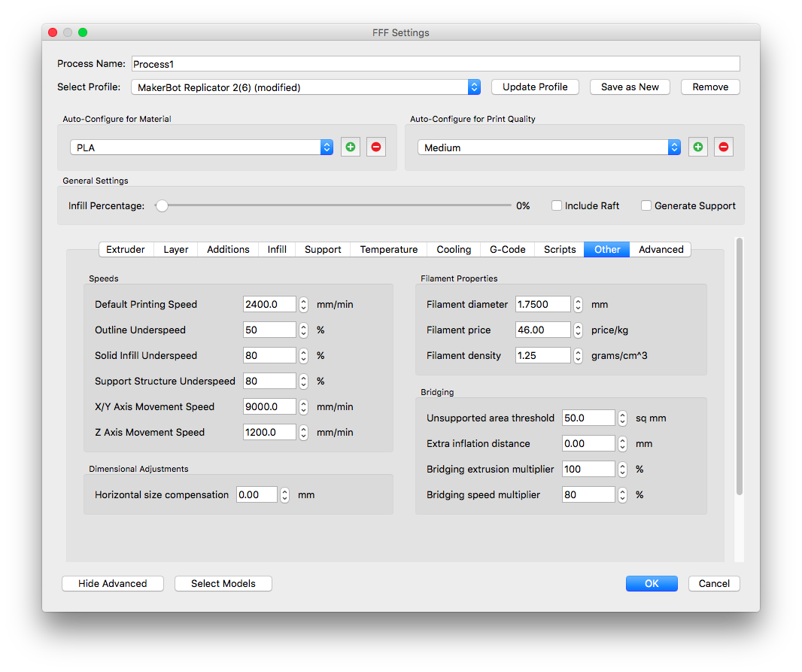Image resolution: width=802 pixels, height=672 pixels.
Task: Click the Filament price input field
Action: [542, 330]
